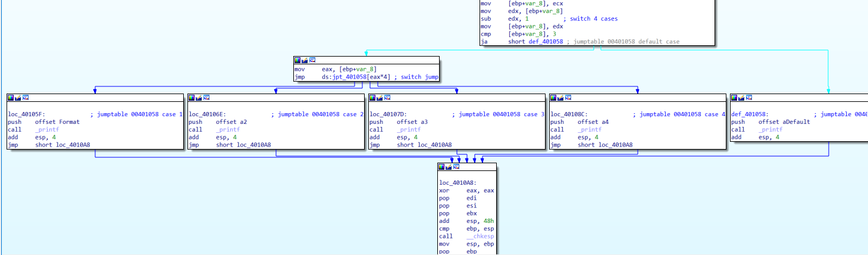Click 'short loc_4010A8' jump target in case 4 block
Screen dimensions: 868x255
[x=605, y=145]
